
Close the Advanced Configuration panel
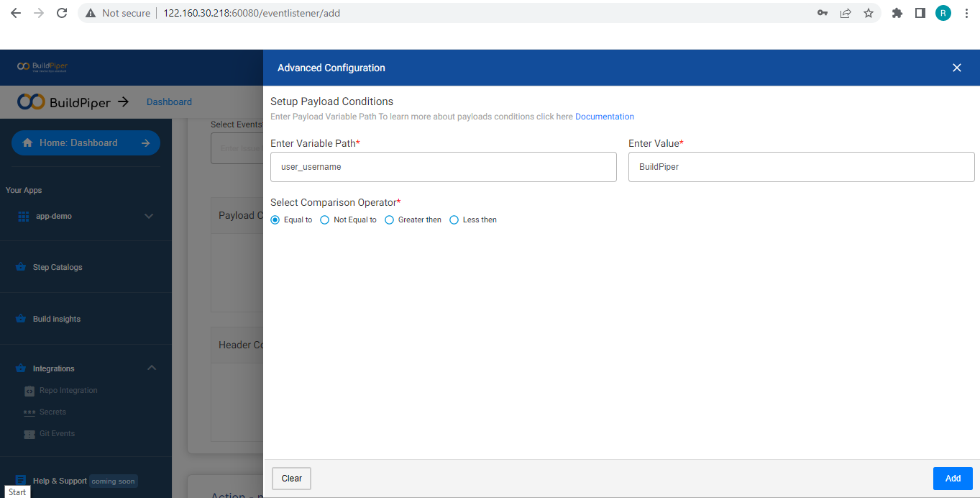click(x=957, y=68)
